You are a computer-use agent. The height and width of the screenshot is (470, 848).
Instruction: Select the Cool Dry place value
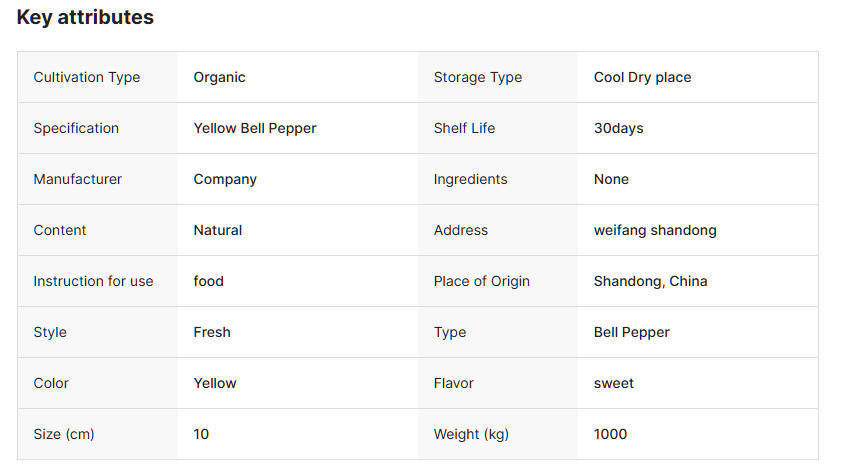pyautogui.click(x=642, y=77)
